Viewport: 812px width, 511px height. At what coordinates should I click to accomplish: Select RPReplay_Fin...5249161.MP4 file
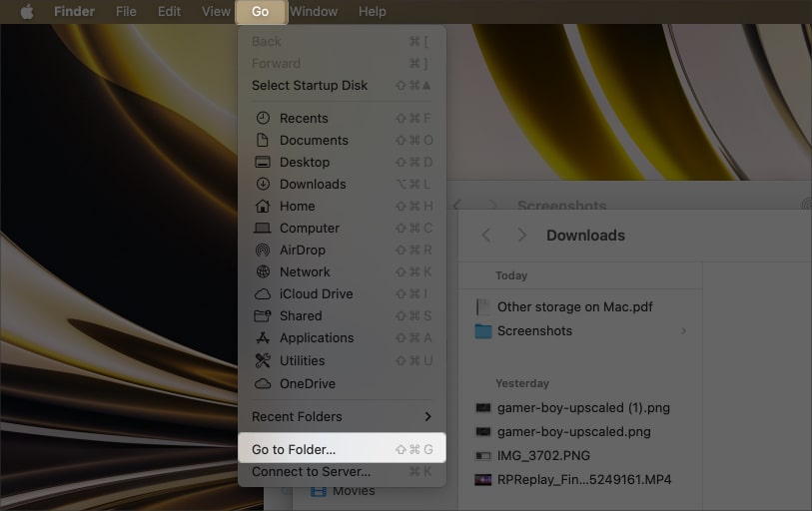pos(584,479)
